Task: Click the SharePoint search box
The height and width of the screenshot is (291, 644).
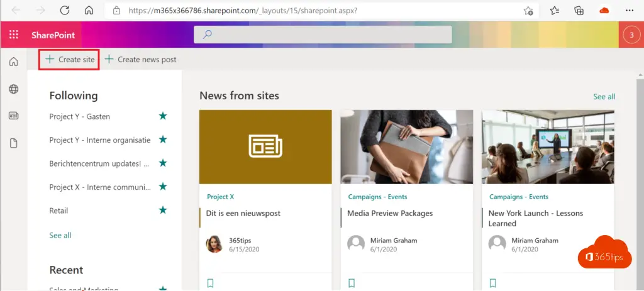Action: [323, 35]
